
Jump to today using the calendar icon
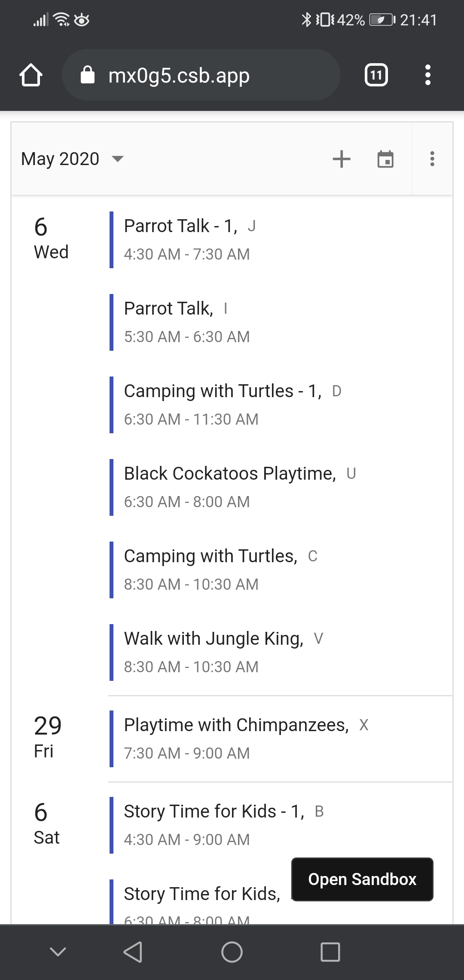pyautogui.click(x=385, y=159)
